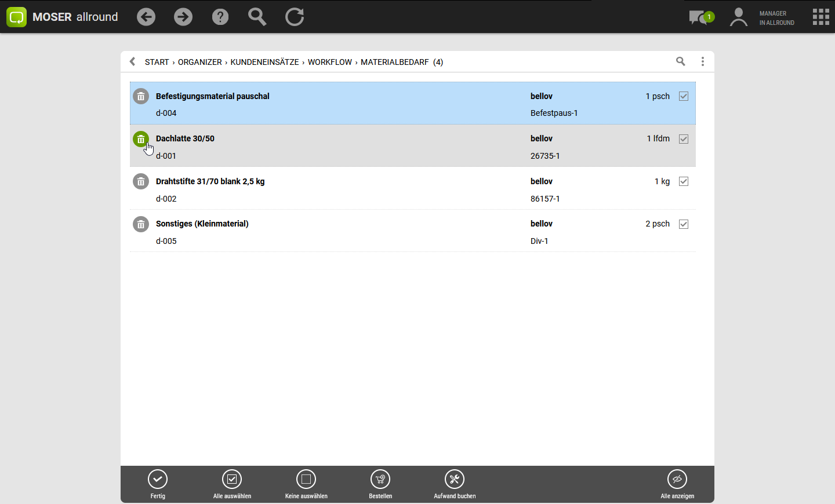Open the Manager user account menu
835x504 pixels.
(739, 17)
